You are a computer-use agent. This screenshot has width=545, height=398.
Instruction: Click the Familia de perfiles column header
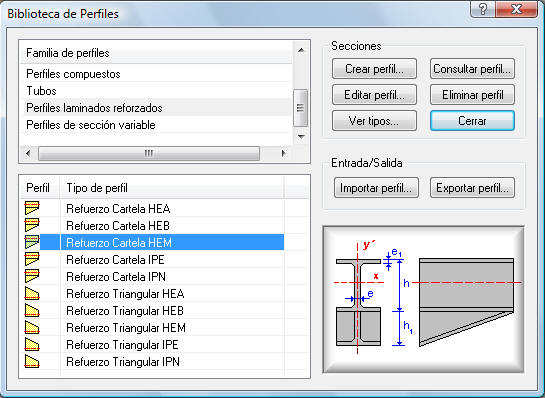(156, 53)
